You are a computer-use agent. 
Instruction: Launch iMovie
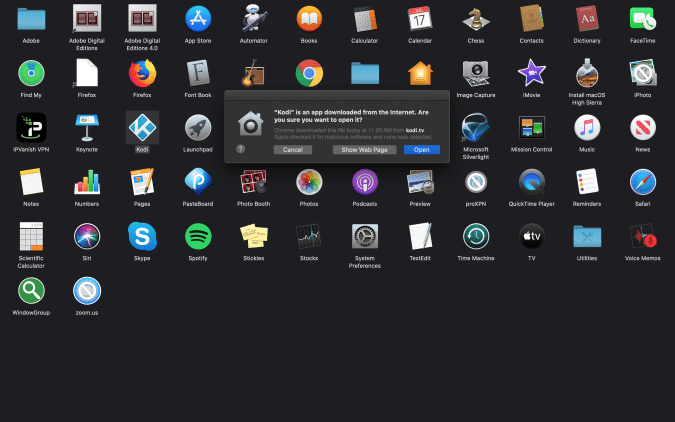coord(531,73)
